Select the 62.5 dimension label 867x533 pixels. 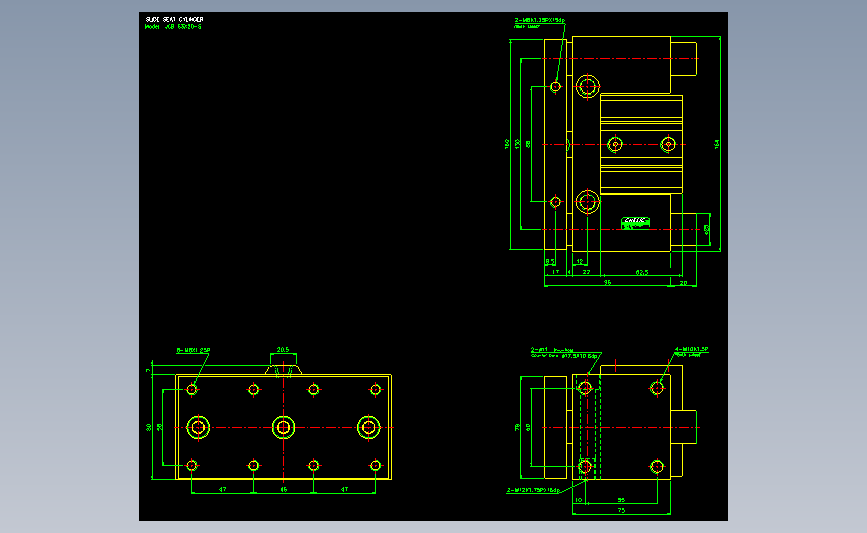(642, 272)
